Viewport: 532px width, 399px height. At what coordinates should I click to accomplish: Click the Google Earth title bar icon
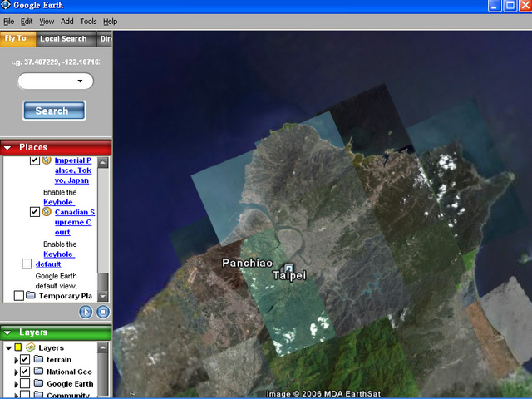(x=6, y=5)
